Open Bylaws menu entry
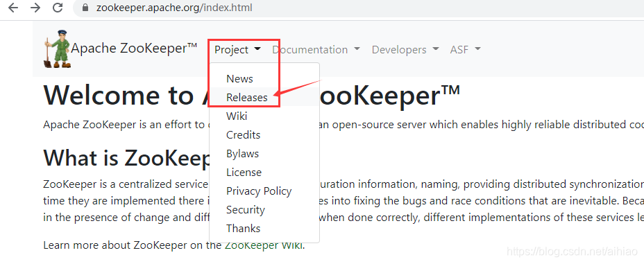Image resolution: width=644 pixels, height=264 pixels. pos(264,154)
